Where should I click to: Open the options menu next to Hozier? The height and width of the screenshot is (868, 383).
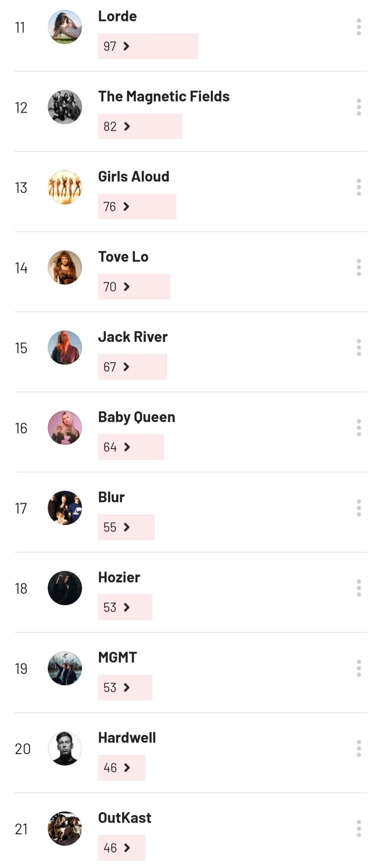[x=358, y=588]
